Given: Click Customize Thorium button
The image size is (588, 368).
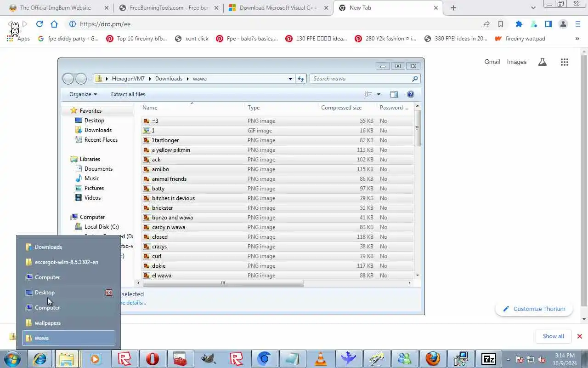Looking at the screenshot, I should click(x=534, y=309).
